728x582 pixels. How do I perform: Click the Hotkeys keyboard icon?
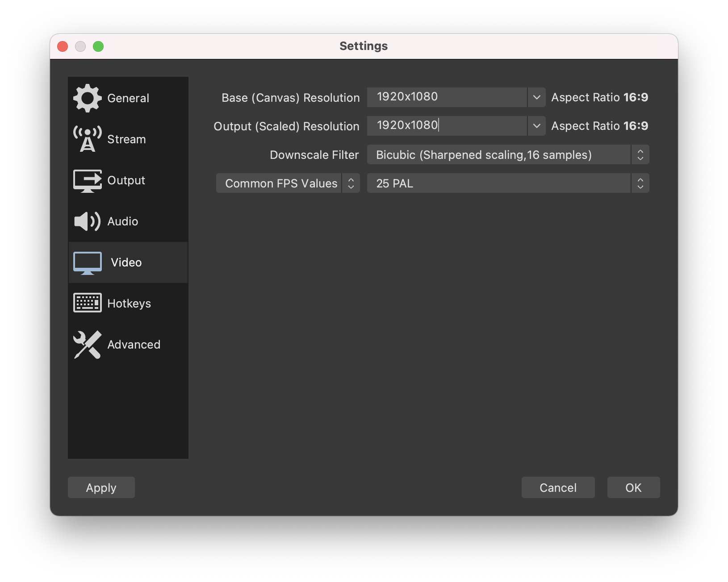click(x=87, y=303)
